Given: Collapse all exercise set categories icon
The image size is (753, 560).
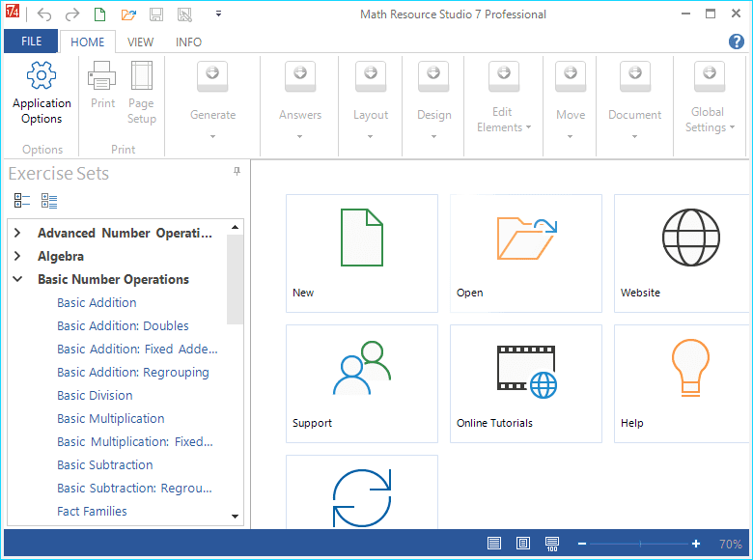Looking at the screenshot, I should tap(22, 201).
